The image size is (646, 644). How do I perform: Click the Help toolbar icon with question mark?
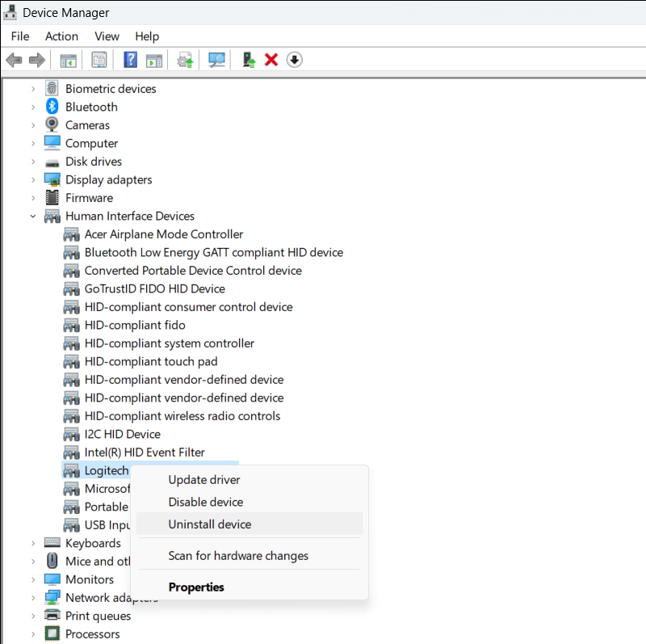tap(130, 60)
